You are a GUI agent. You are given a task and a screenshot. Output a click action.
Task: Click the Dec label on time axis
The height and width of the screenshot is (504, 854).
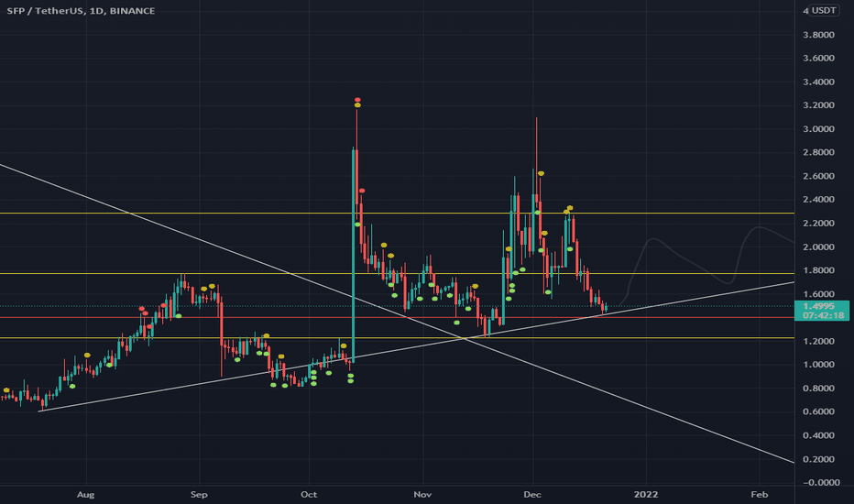[532, 495]
